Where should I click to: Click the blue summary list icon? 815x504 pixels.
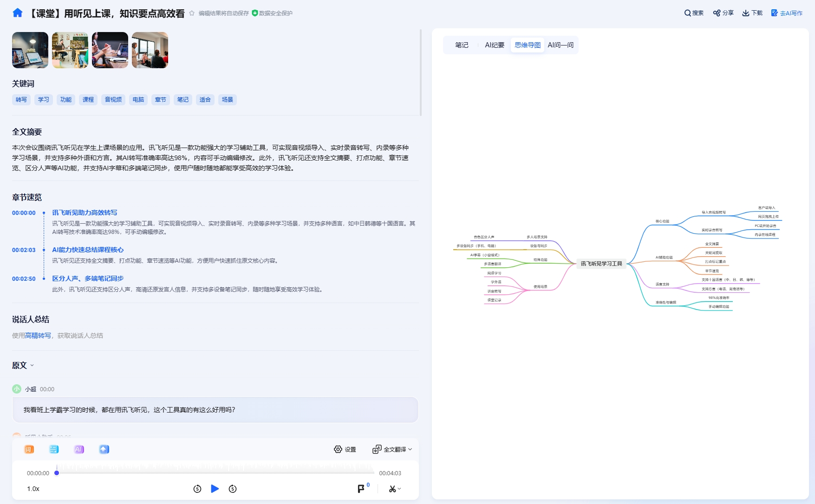54,449
